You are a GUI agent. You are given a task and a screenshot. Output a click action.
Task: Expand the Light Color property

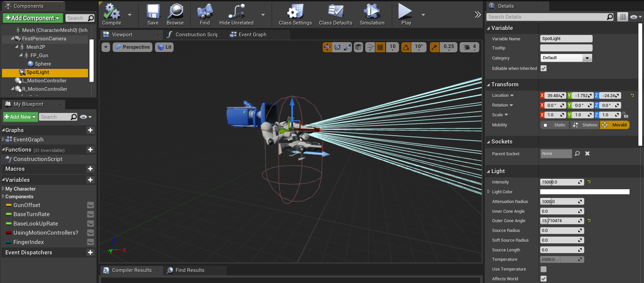pos(489,192)
